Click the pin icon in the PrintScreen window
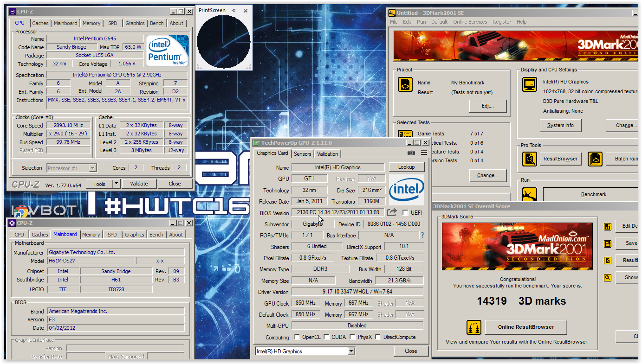The height and width of the screenshot is (364, 642). pyautogui.click(x=233, y=10)
